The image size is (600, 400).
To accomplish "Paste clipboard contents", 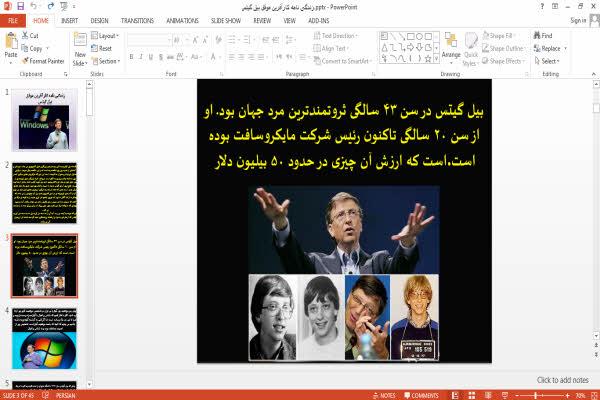I will pos(11,46).
